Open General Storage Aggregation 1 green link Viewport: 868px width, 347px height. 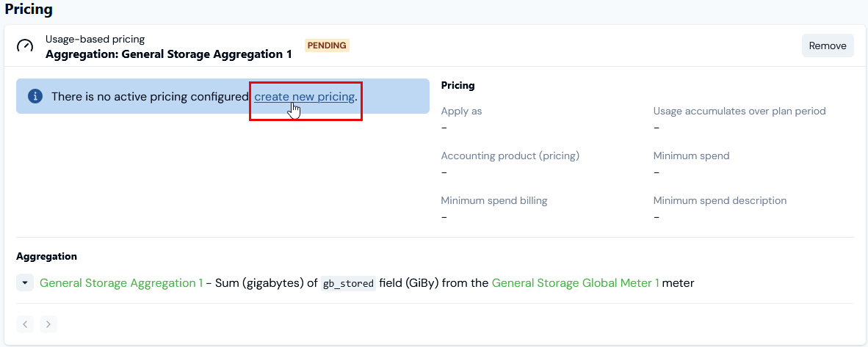click(x=121, y=282)
